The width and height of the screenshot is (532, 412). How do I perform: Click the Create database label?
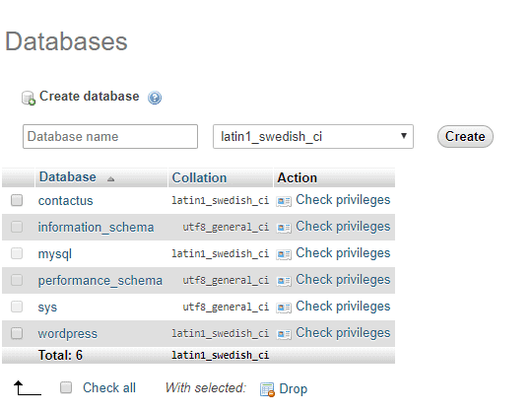coord(90,97)
